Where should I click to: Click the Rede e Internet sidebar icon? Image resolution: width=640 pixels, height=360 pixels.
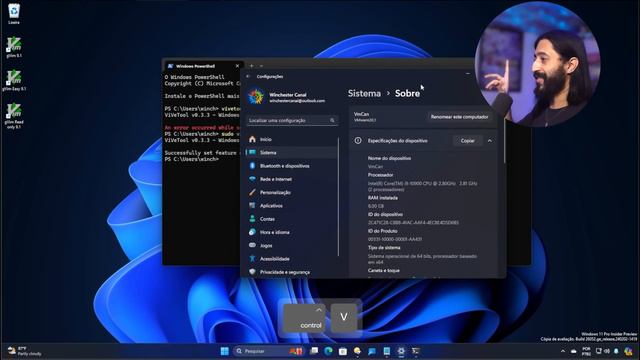(x=252, y=179)
